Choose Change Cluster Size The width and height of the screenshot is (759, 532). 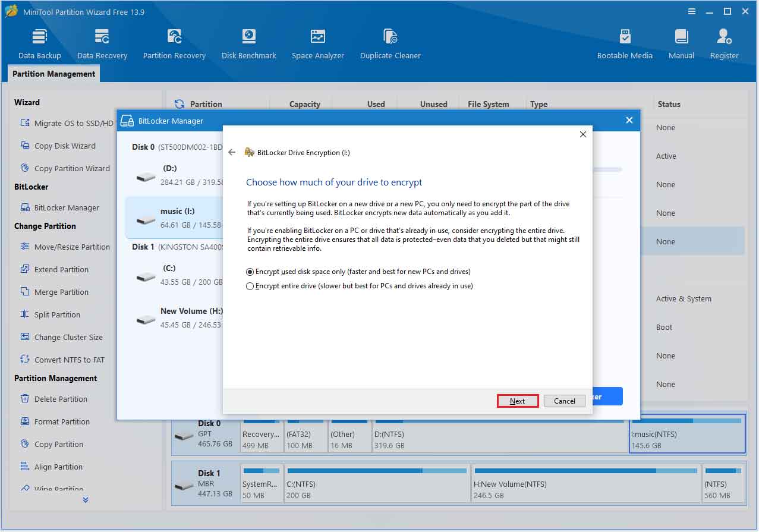(x=61, y=337)
